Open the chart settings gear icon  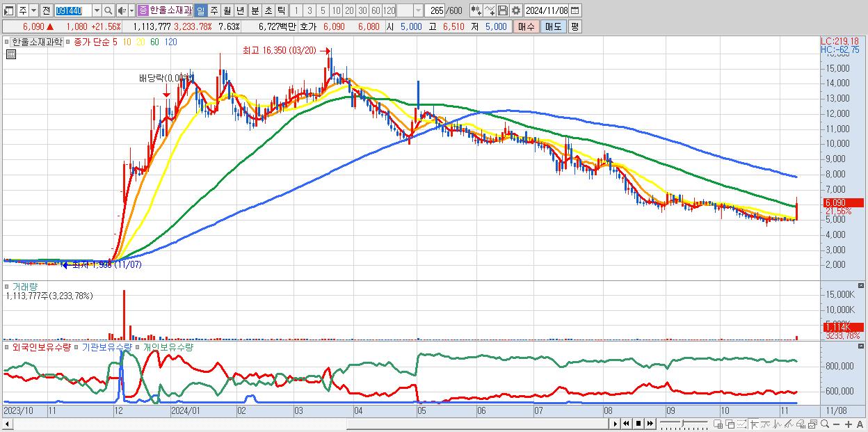click(x=515, y=10)
